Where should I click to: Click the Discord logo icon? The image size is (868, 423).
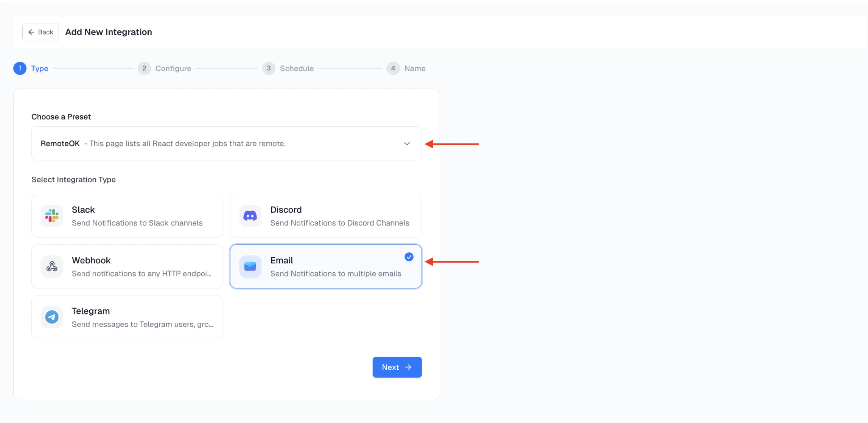point(250,216)
